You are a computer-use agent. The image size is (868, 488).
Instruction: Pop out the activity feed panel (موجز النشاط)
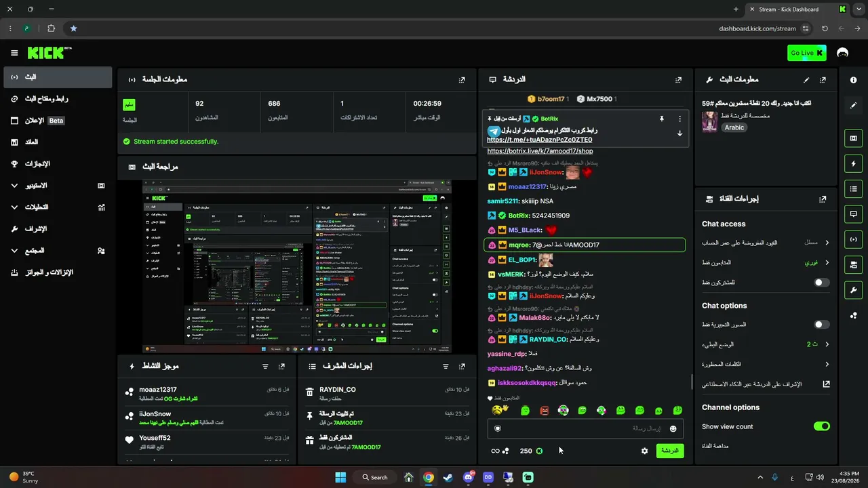[281, 366]
